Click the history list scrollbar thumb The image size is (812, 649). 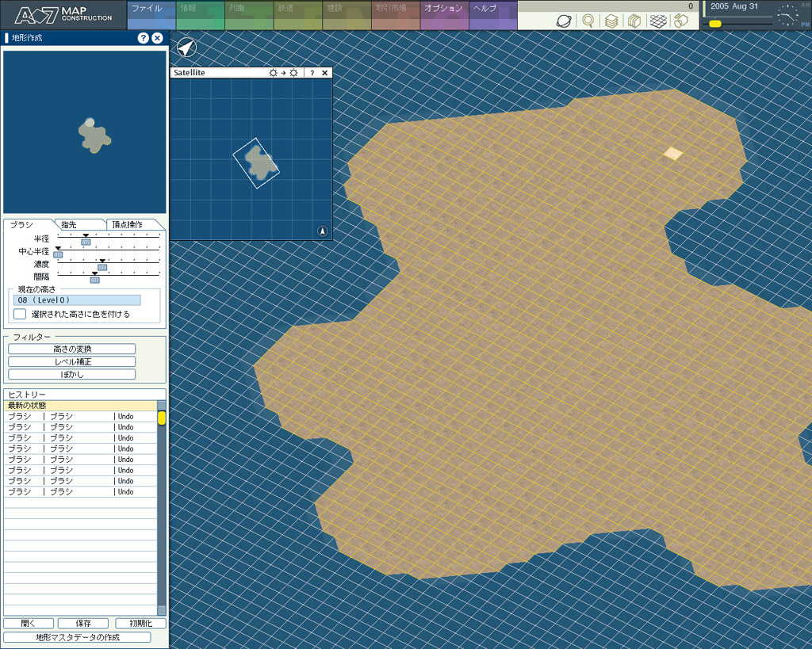[x=162, y=418]
